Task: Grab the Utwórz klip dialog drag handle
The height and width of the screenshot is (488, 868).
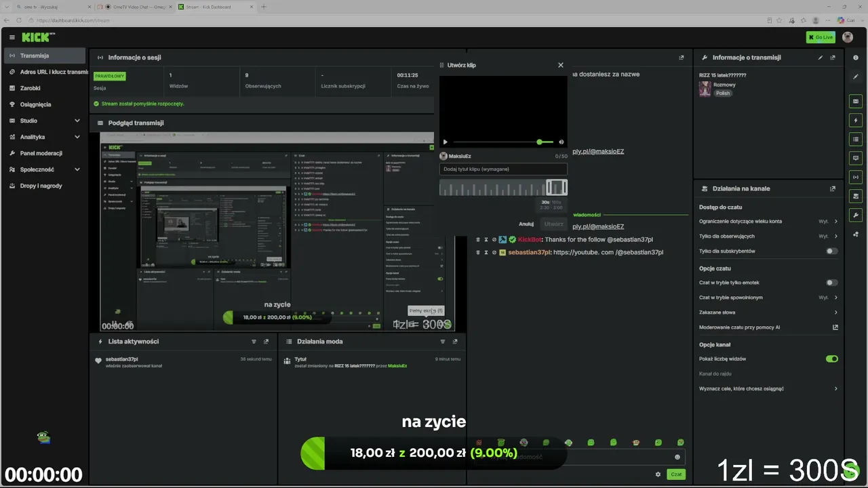Action: click(x=441, y=65)
